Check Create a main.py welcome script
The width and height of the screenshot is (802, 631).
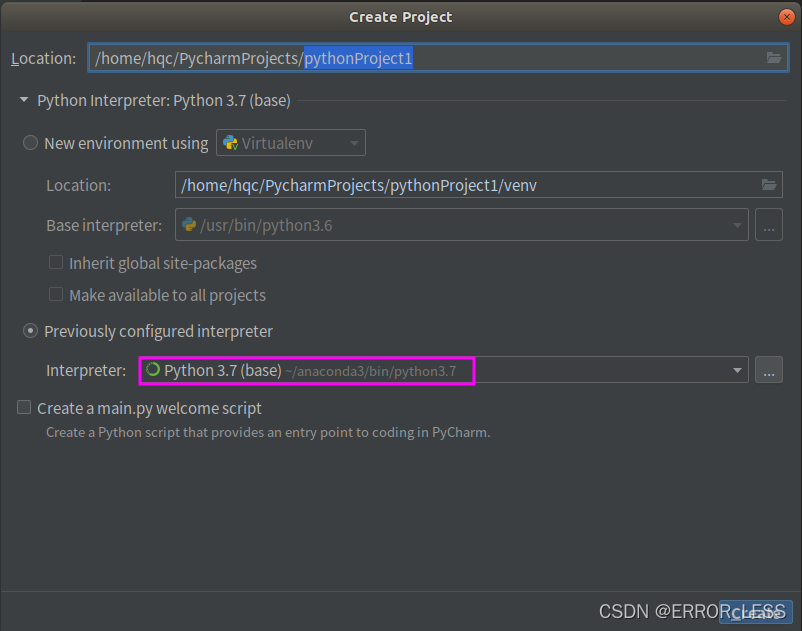coord(24,407)
